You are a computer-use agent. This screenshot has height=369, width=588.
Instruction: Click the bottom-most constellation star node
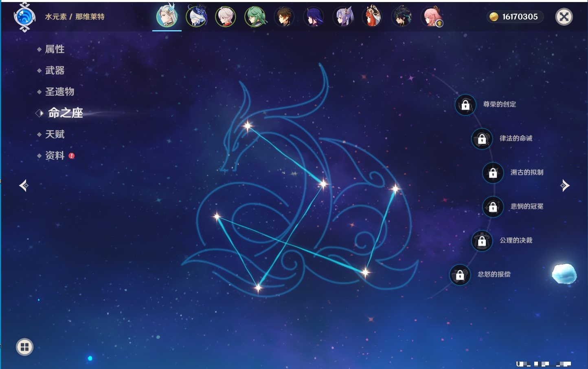tap(258, 288)
